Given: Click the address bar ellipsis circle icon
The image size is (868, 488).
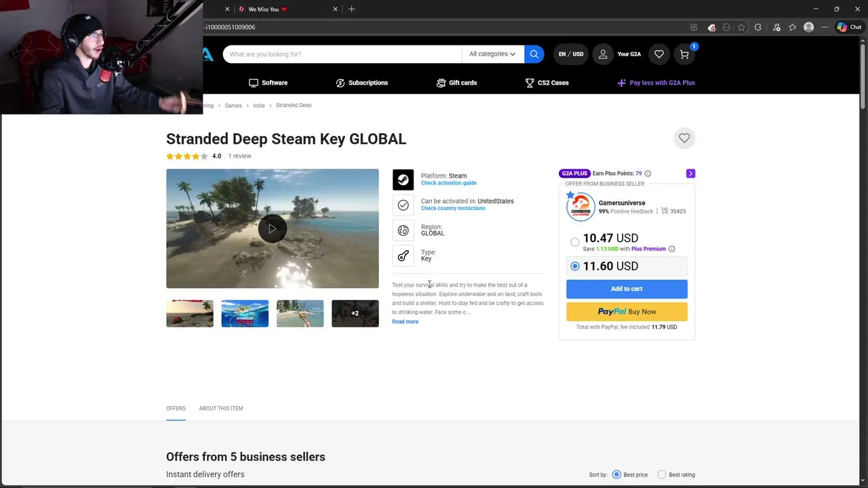Looking at the screenshot, I should pos(726,27).
